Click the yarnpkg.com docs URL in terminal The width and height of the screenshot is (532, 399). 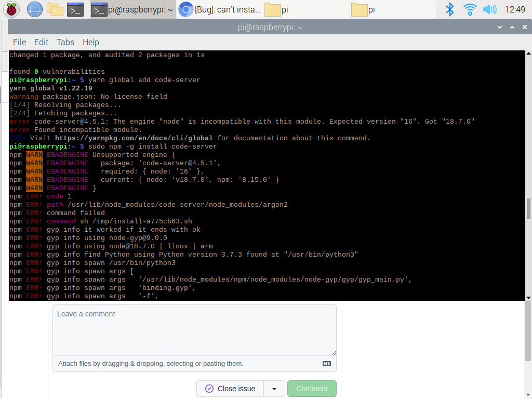pos(134,138)
